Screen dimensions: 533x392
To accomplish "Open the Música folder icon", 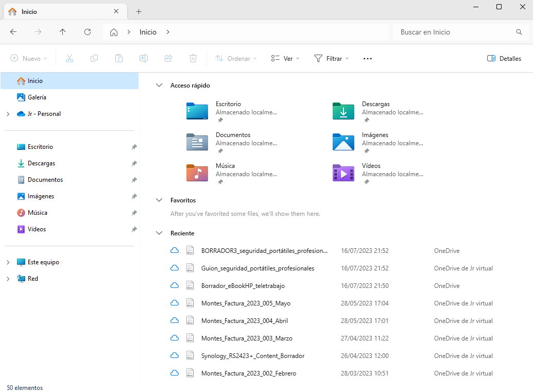I will coord(197,173).
